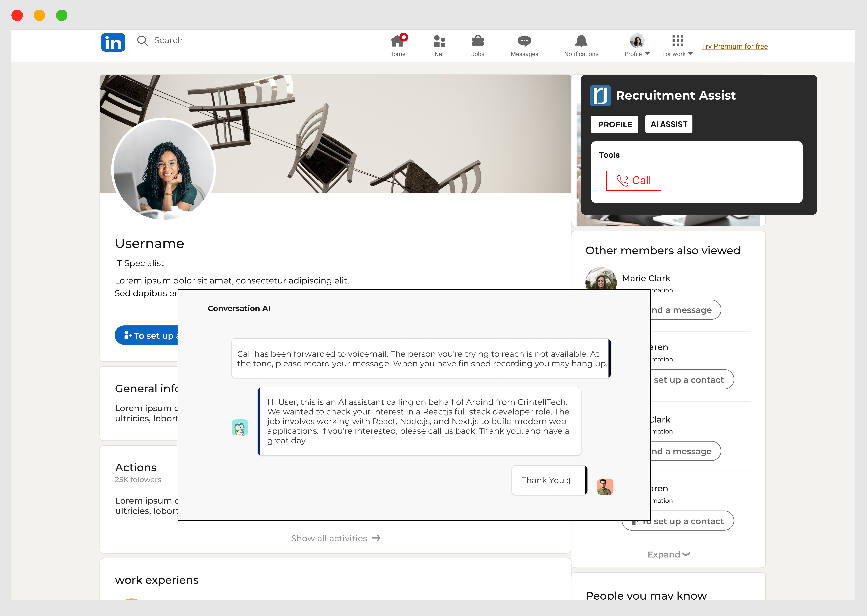Go to Jobs briefcase icon

pos(478,41)
